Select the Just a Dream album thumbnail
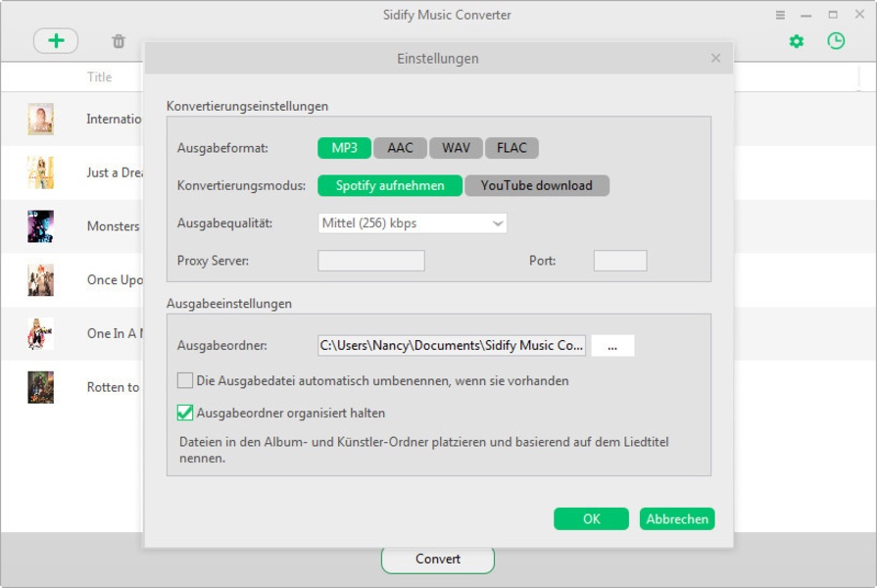The image size is (877, 588). (41, 172)
